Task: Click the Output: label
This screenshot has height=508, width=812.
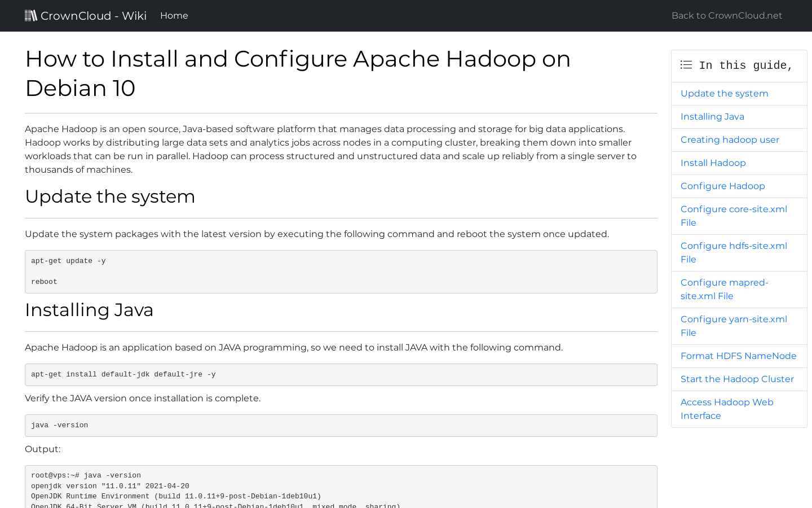Action: [43, 449]
